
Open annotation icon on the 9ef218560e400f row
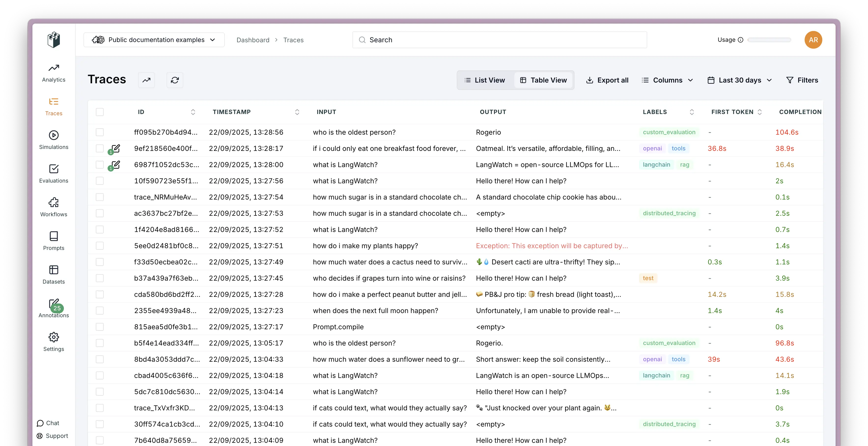point(116,149)
